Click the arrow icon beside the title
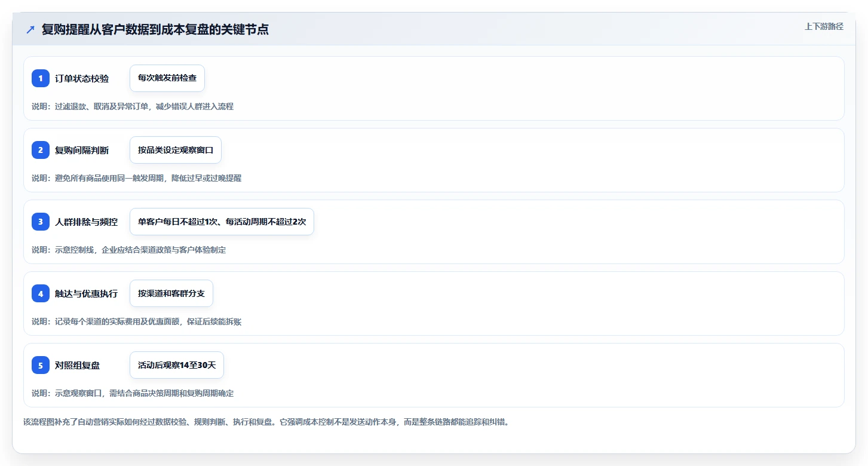 (x=30, y=29)
